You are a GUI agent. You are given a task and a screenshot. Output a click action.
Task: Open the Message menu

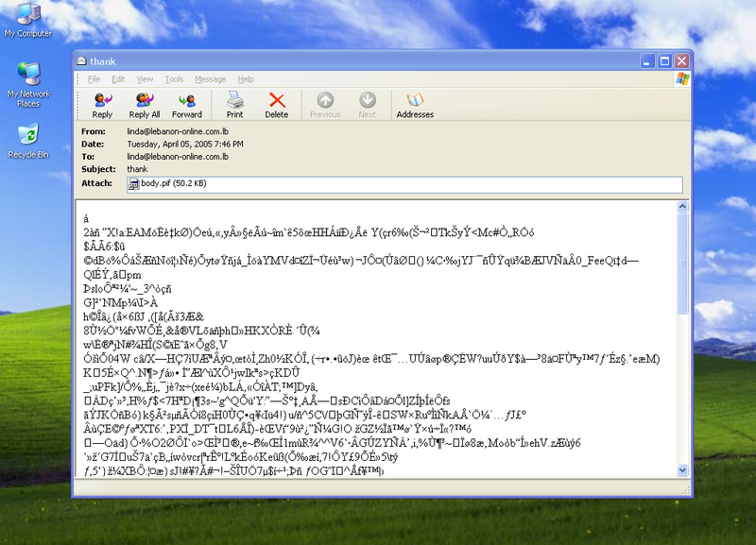point(210,79)
